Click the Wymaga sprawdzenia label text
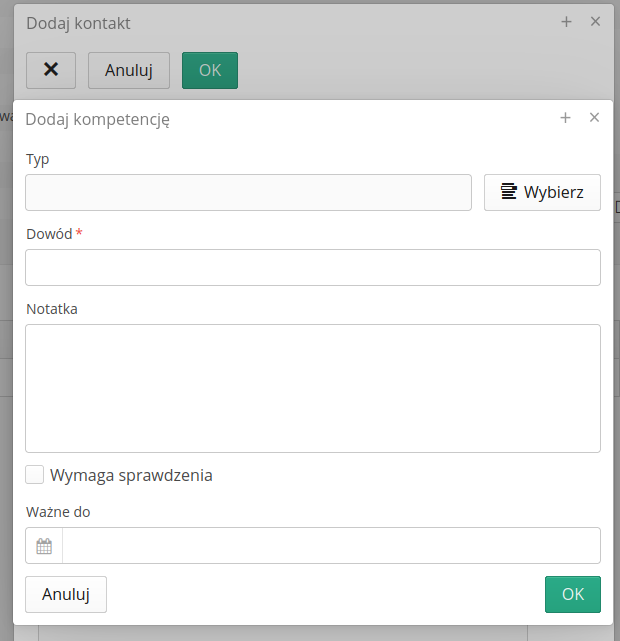 click(131, 475)
